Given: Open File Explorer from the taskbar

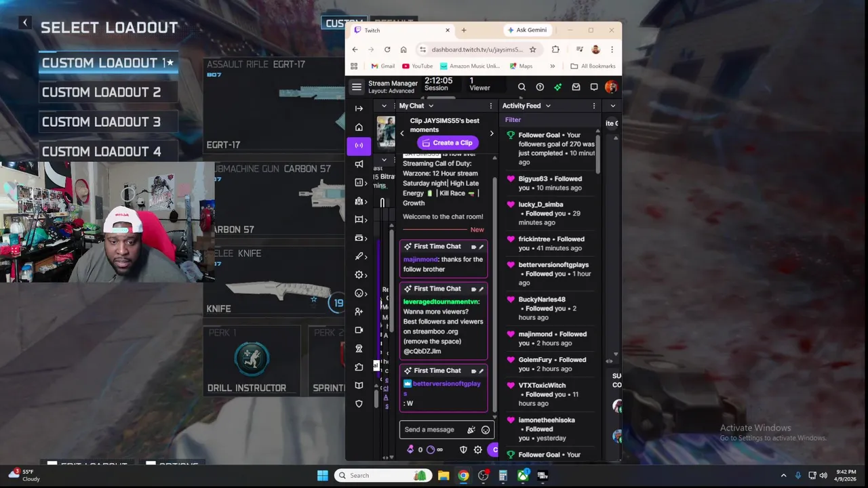Looking at the screenshot, I should 443,476.
